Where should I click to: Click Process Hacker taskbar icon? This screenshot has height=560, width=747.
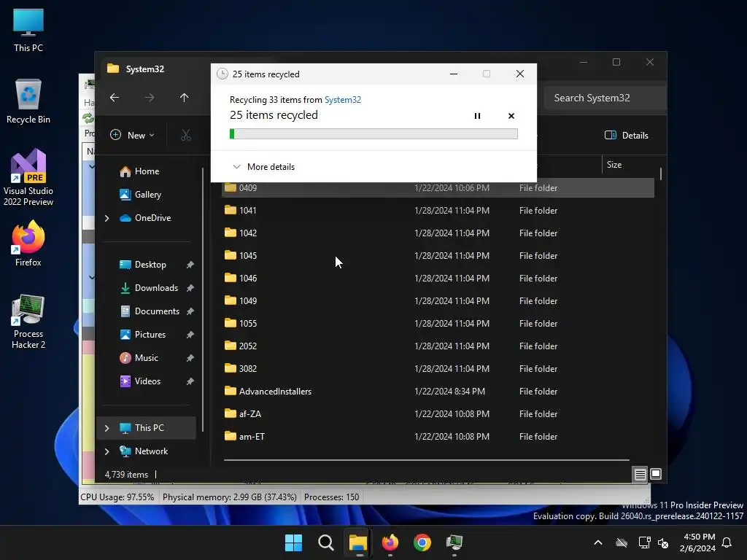[454, 542]
